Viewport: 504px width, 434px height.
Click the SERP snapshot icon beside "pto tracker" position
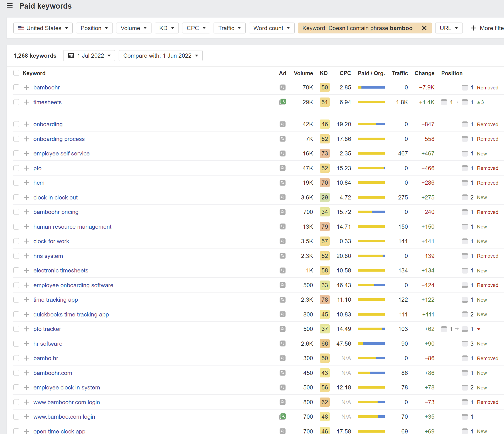(x=444, y=329)
